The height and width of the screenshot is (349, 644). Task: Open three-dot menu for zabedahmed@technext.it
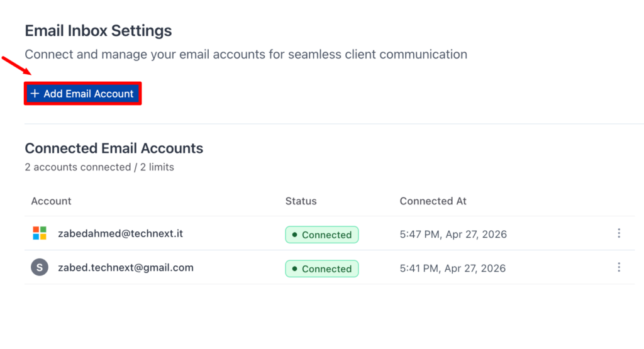click(x=619, y=233)
